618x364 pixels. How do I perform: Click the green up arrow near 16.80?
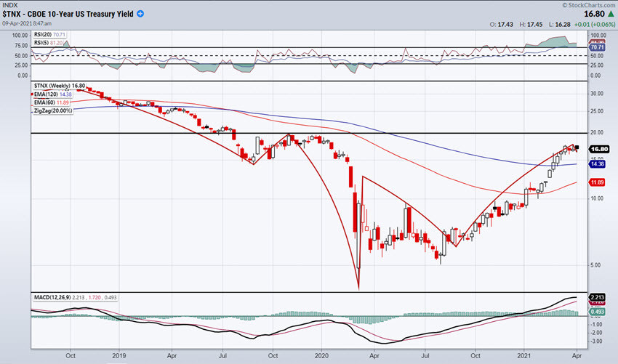pos(611,15)
